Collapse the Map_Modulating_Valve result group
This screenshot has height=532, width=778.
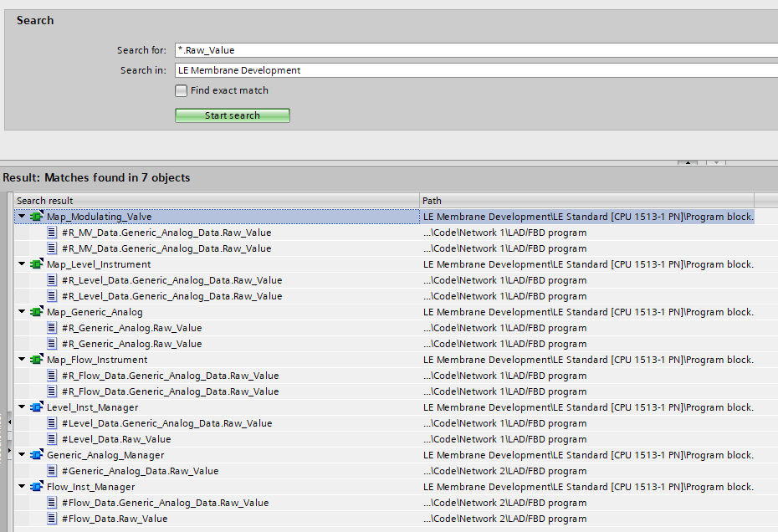22,217
